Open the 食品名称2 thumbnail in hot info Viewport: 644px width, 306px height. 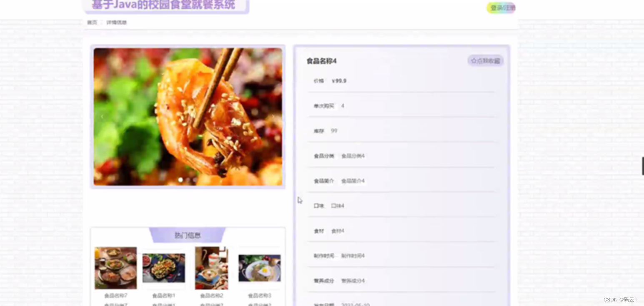211,268
